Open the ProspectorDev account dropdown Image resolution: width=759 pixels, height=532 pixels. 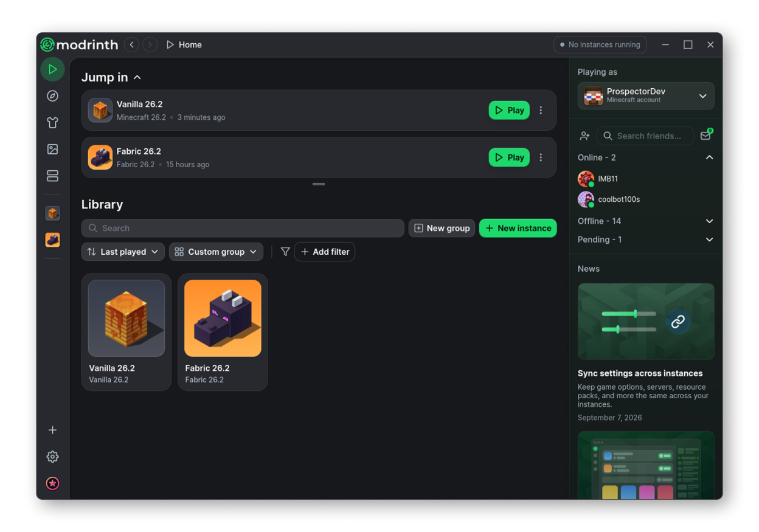(x=646, y=96)
